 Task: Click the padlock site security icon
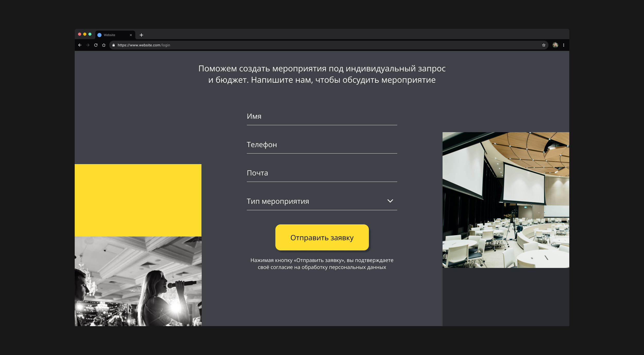113,45
